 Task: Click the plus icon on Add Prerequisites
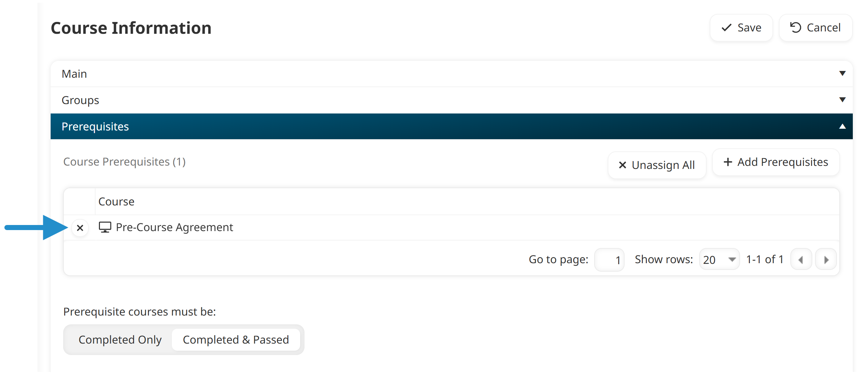point(728,162)
